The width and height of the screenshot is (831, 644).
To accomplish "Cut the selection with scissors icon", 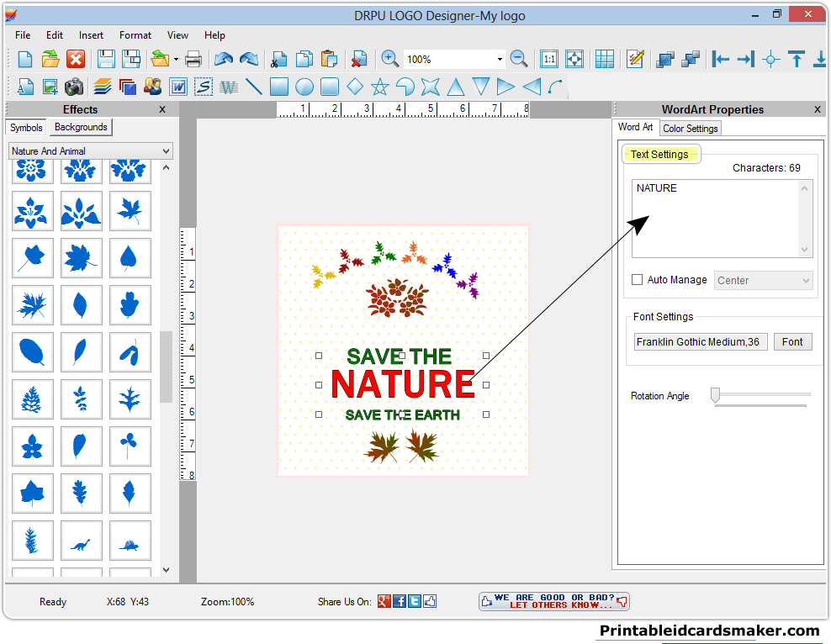I will click(278, 59).
